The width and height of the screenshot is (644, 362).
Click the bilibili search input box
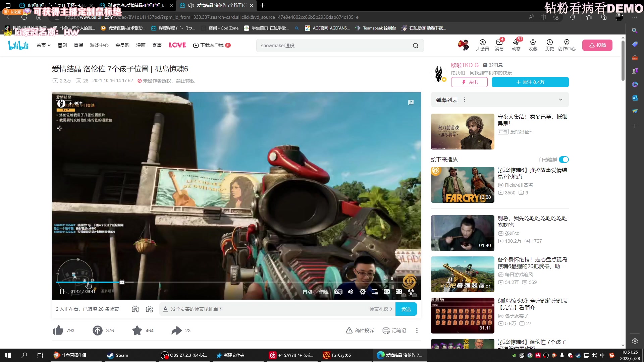(x=335, y=46)
